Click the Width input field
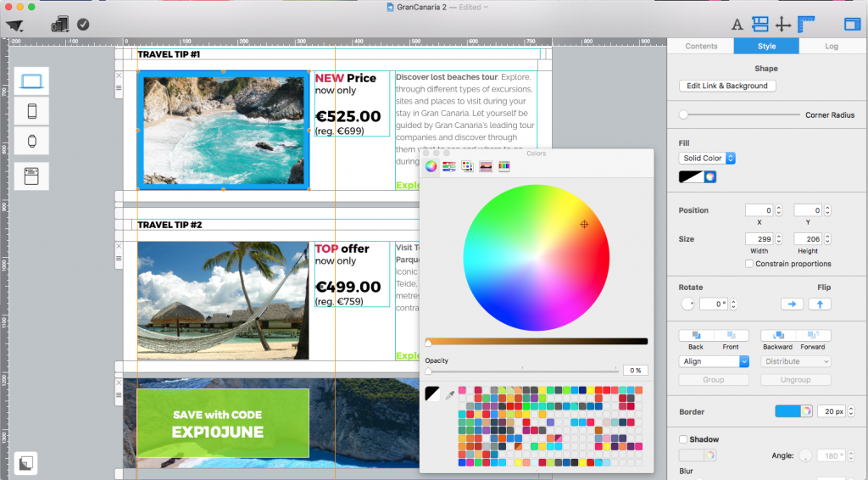 pos(759,239)
